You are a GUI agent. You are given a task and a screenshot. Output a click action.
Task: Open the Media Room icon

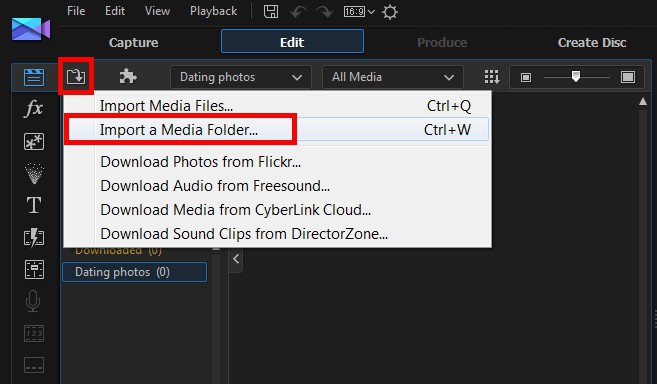pyautogui.click(x=34, y=77)
